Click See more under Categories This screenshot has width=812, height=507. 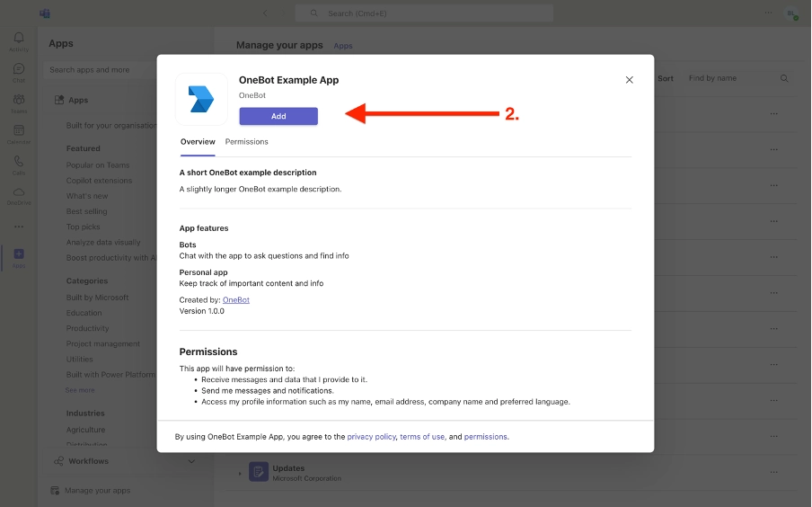[x=80, y=390]
